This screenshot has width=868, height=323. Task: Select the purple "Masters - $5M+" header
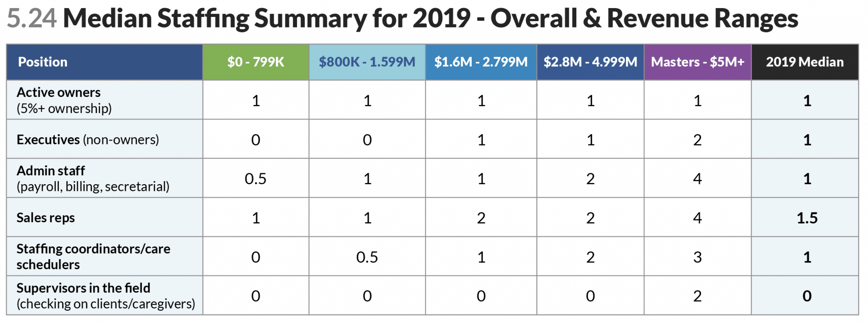(698, 62)
